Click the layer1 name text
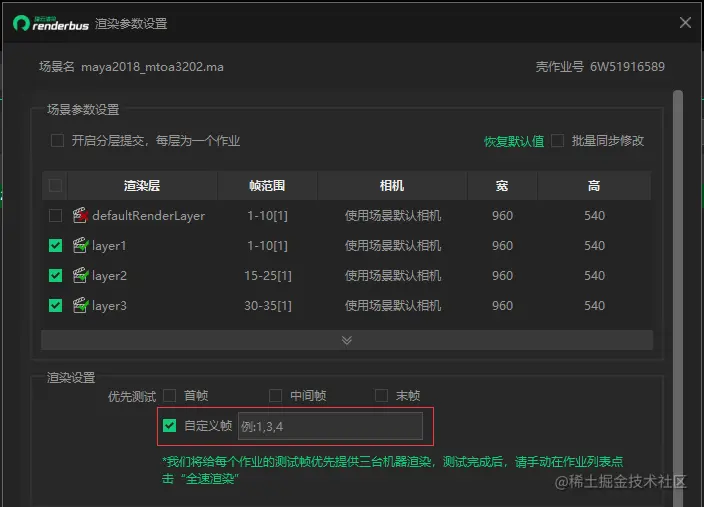704x507 pixels. point(109,247)
